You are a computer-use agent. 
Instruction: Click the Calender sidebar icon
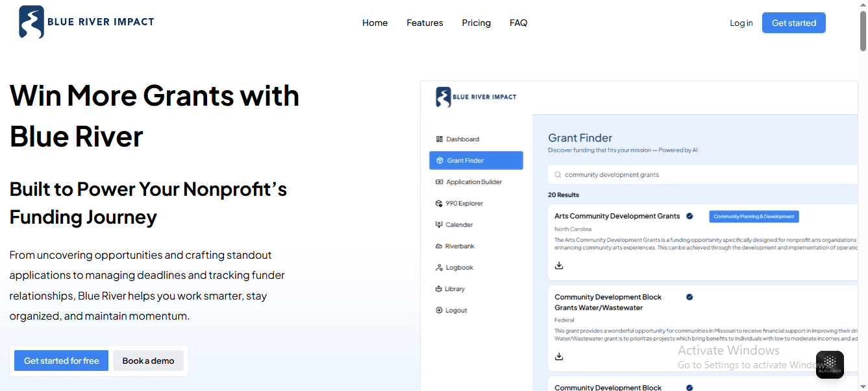[440, 225]
